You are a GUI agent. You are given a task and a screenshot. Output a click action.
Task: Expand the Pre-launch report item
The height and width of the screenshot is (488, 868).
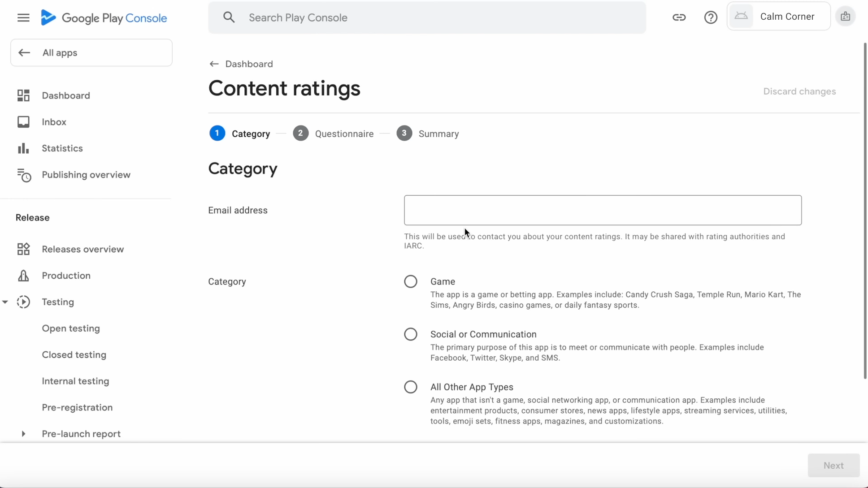(23, 434)
